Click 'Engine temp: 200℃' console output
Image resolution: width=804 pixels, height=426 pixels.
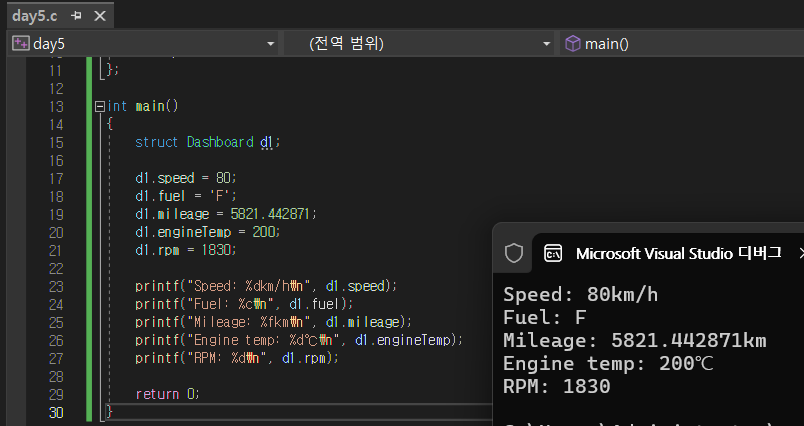[608, 364]
